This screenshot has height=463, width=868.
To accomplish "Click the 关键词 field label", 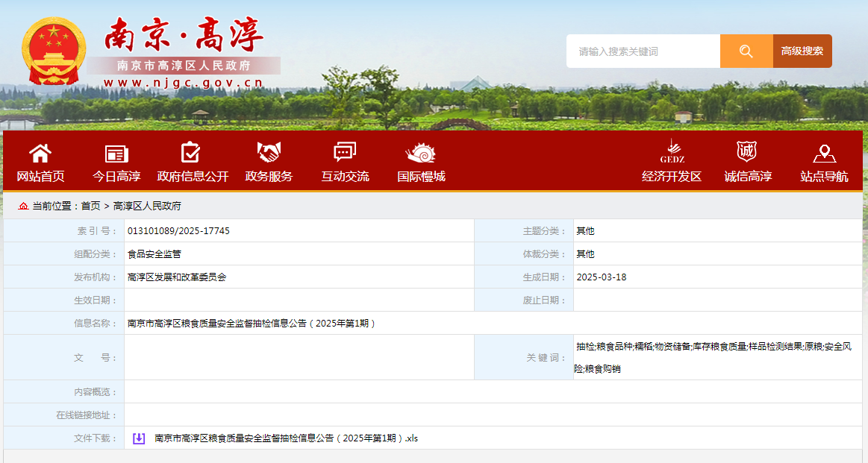I will tap(546, 358).
